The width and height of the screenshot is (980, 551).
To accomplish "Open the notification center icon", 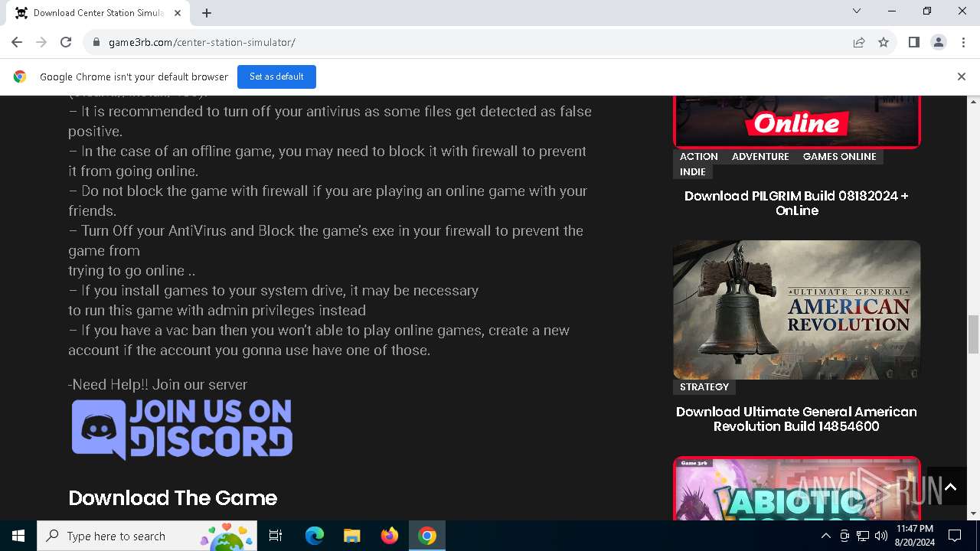I will point(955,536).
